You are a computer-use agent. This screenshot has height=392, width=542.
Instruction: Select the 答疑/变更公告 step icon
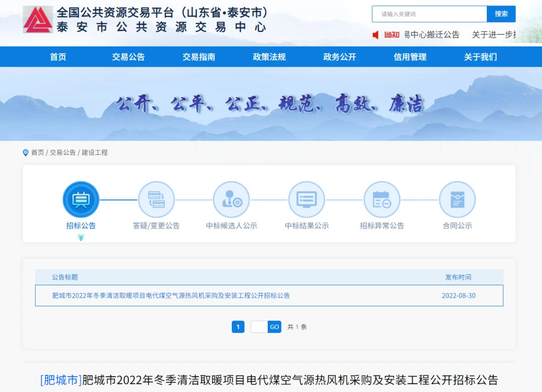coord(156,200)
